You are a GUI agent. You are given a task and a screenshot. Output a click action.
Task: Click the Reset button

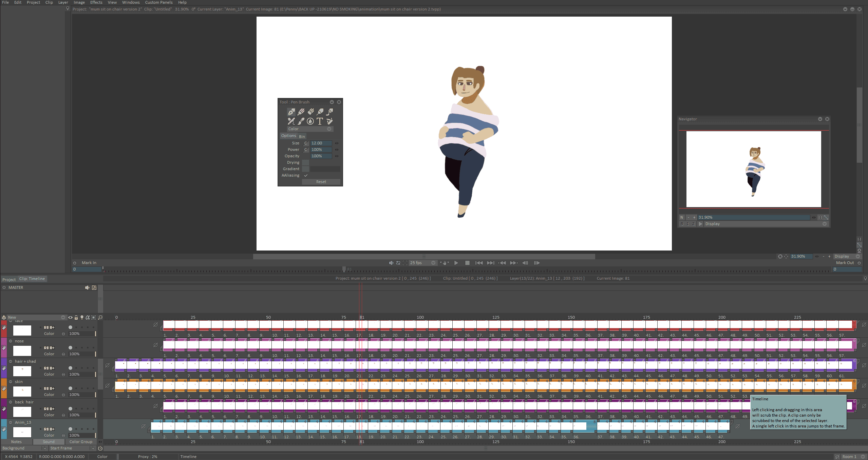tap(321, 182)
